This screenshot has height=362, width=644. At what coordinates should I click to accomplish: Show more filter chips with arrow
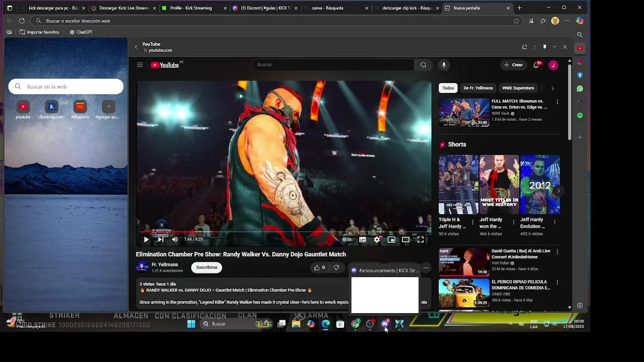pos(552,88)
